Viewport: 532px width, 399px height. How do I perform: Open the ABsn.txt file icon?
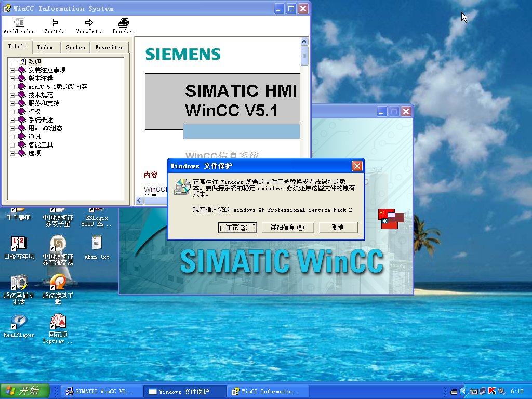coord(97,243)
